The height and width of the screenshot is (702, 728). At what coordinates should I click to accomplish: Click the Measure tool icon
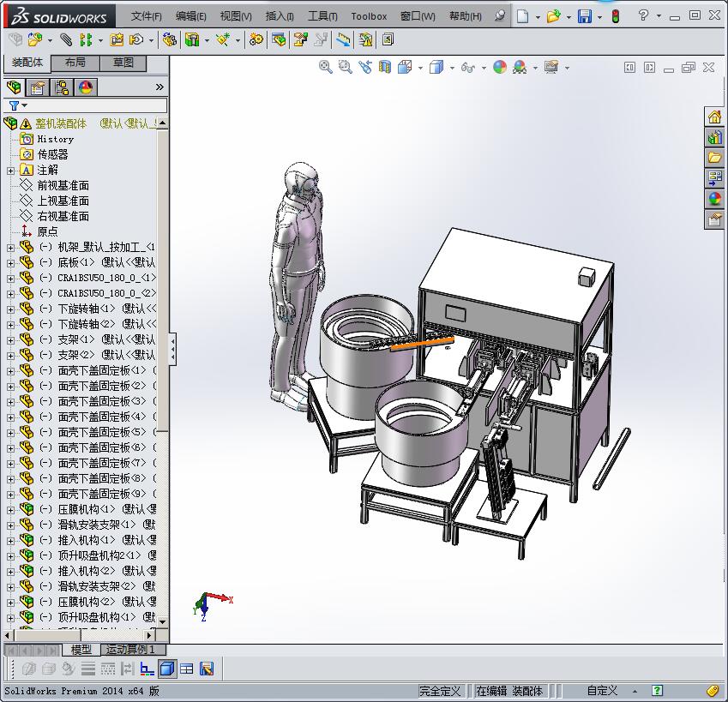(341, 40)
